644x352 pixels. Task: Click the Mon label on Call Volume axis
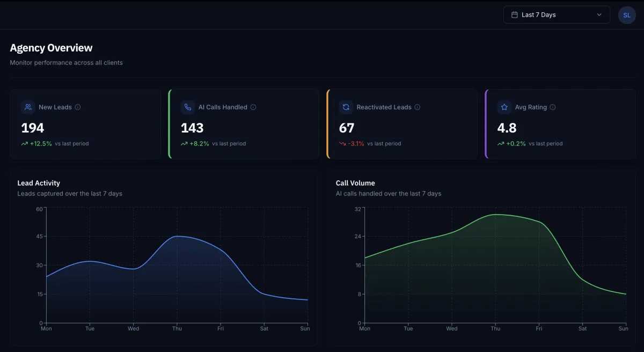tap(365, 329)
